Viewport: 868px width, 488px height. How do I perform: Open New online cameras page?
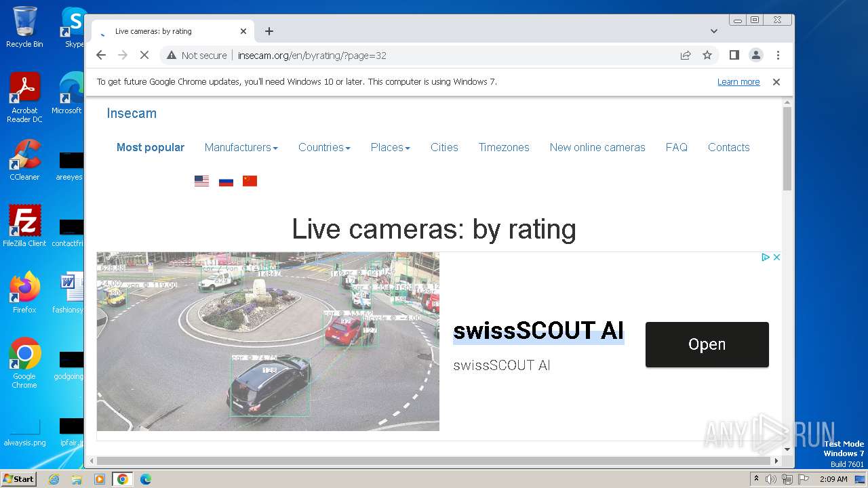(597, 147)
